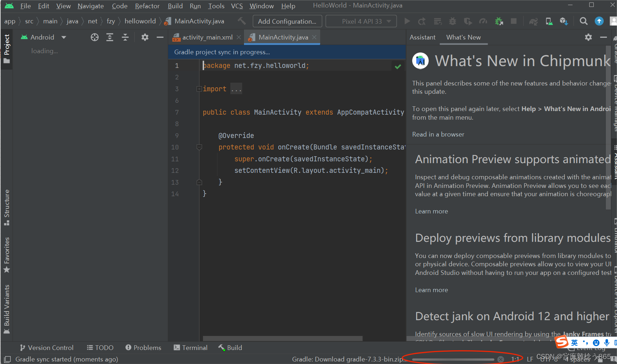Toggle the Structure tool window
This screenshot has height=364, width=617.
click(x=6, y=207)
